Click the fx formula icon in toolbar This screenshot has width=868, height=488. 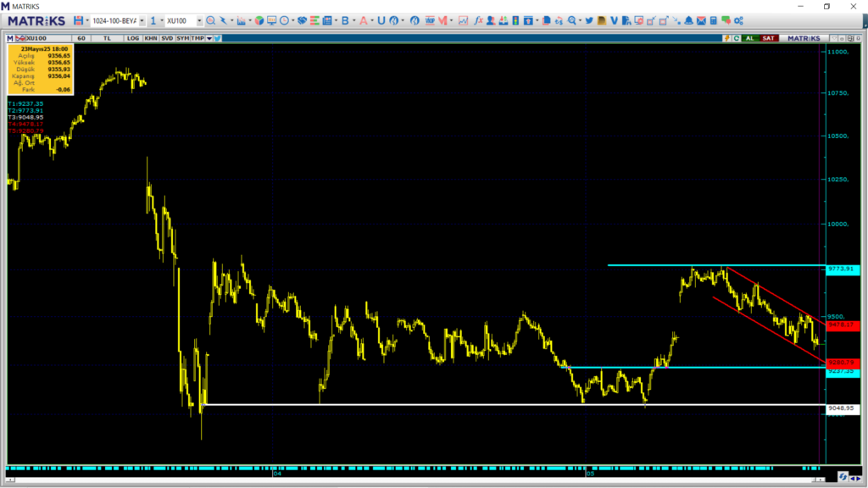click(478, 20)
